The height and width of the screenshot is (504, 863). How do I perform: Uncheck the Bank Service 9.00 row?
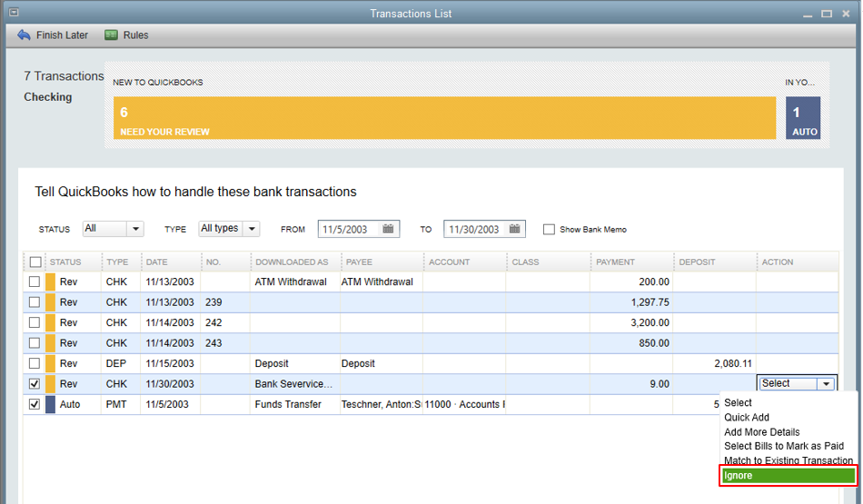pyautogui.click(x=35, y=383)
